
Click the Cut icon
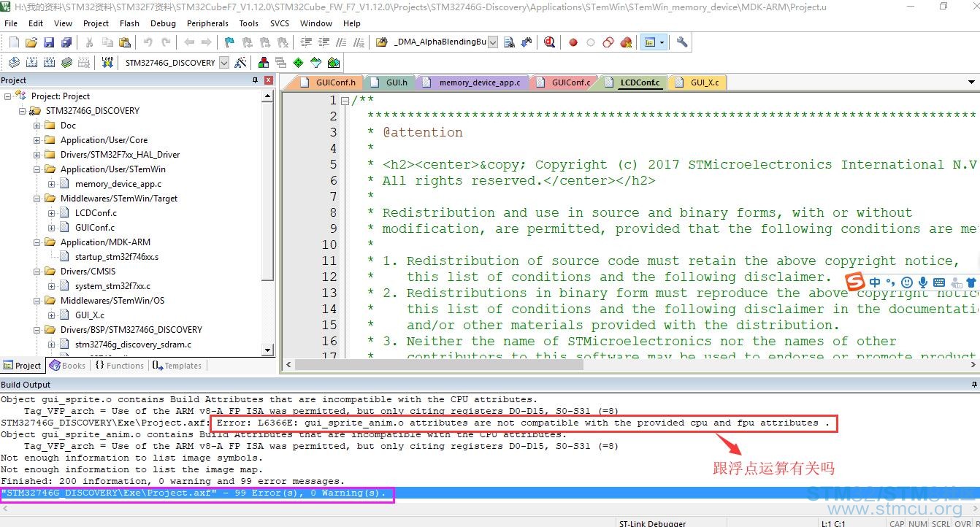pos(90,42)
